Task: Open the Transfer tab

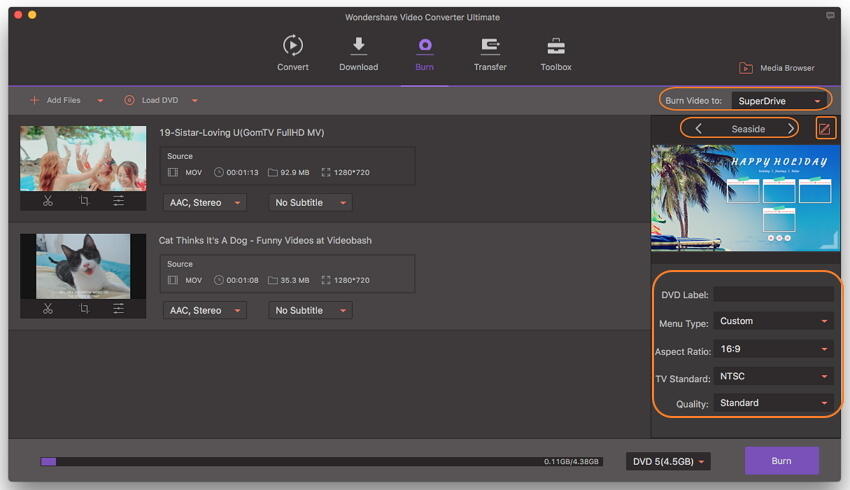Action: (x=490, y=53)
